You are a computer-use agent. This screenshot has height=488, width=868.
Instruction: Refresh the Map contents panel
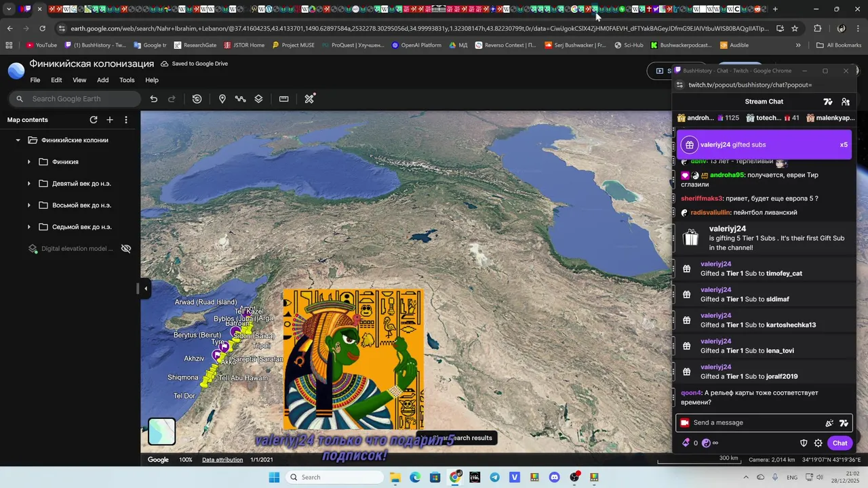94,120
